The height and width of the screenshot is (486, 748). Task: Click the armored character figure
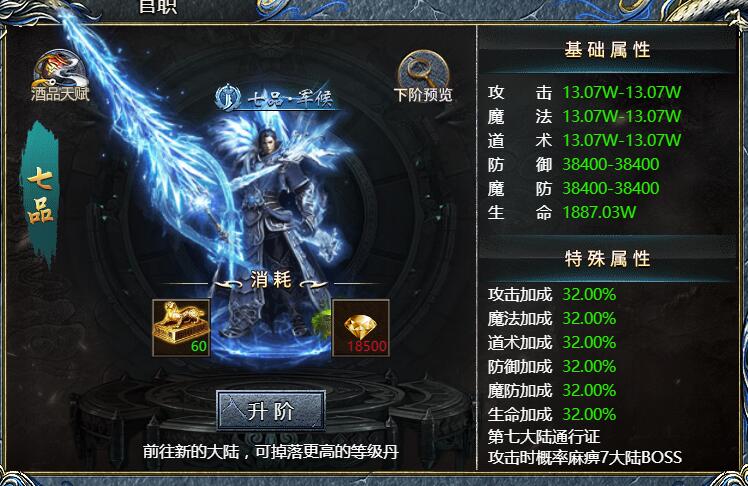tap(274, 229)
